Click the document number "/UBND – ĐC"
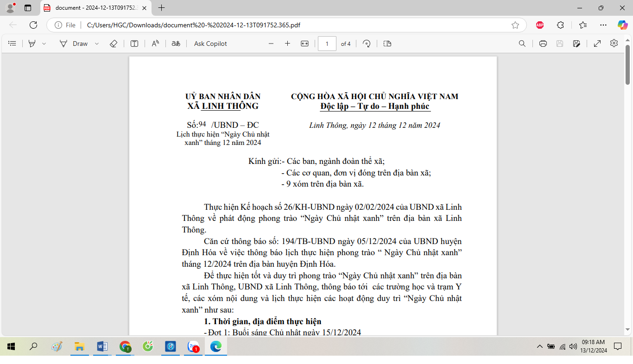 [x=235, y=125]
